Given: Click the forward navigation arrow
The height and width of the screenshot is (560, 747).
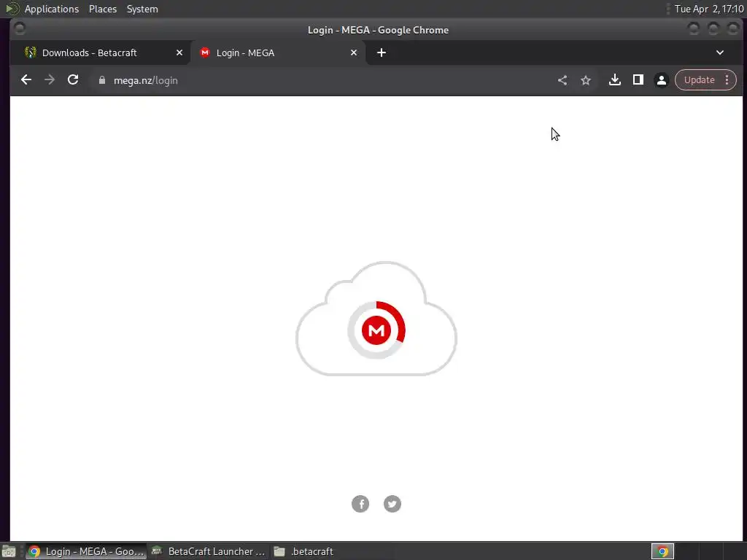Looking at the screenshot, I should tap(50, 80).
